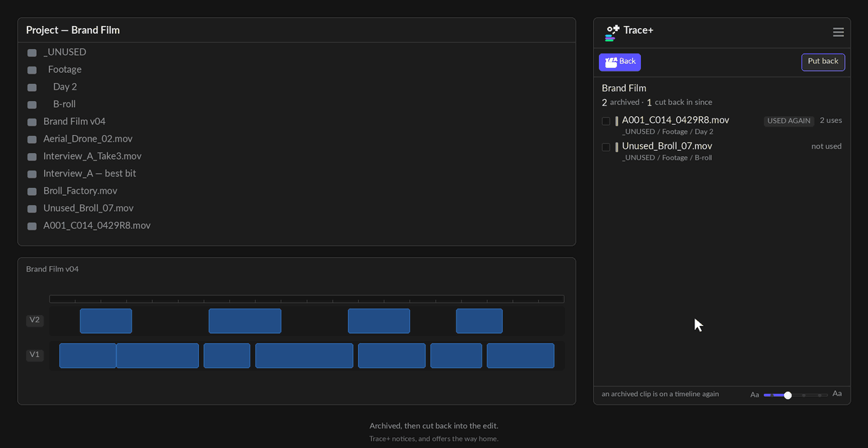This screenshot has width=868, height=448.
Task: Click the "Brand Film v04" timeline title
Action: pos(52,269)
